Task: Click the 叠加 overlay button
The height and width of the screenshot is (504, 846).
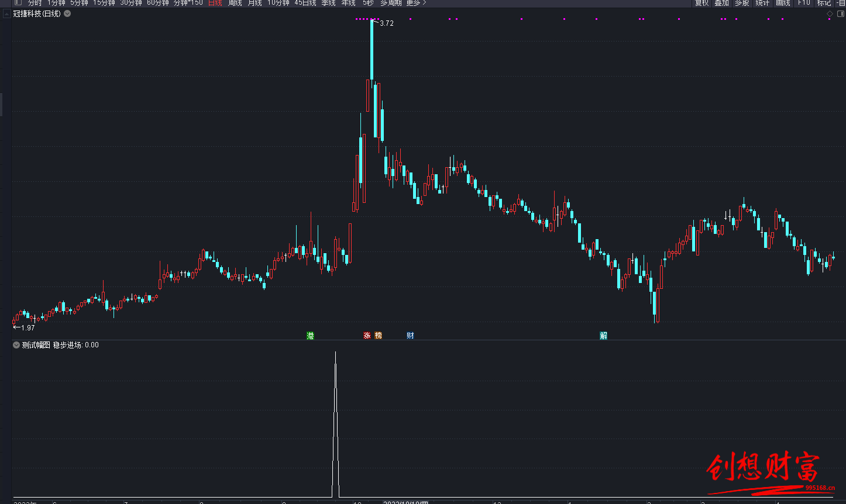Action: 721,3
